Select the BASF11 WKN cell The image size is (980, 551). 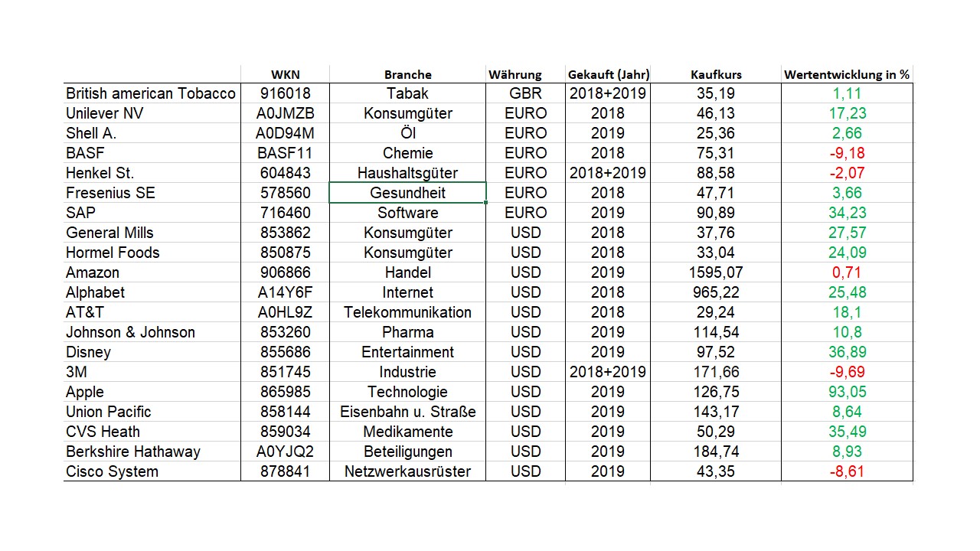point(285,153)
